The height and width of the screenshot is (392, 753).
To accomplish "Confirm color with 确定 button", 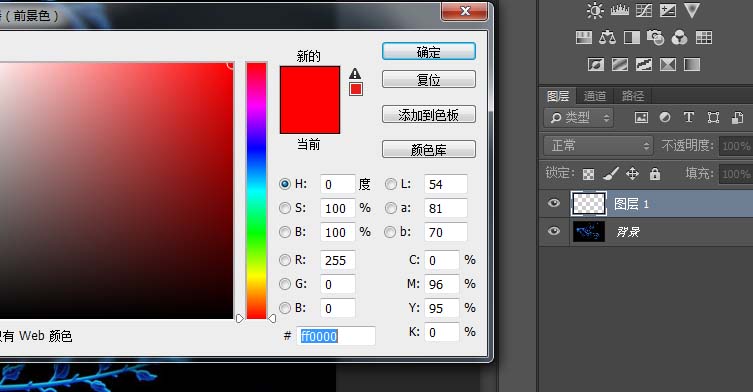I will (429, 51).
